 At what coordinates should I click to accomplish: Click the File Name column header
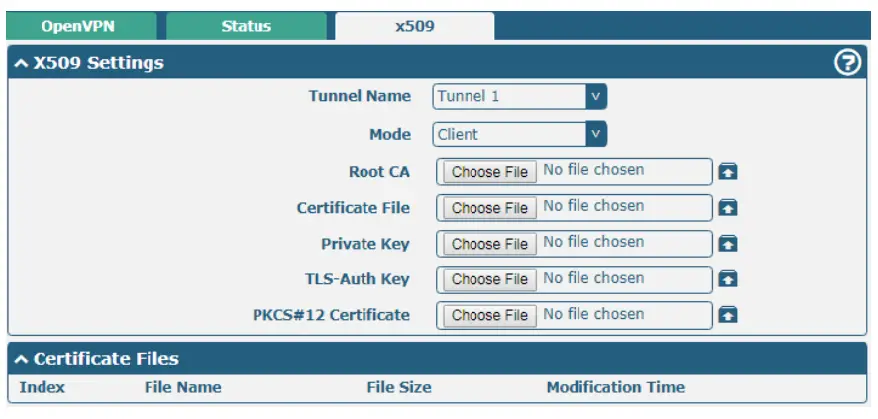click(x=183, y=387)
